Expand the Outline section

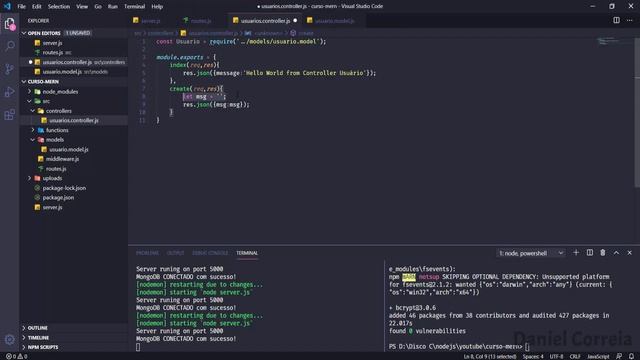pos(37,328)
